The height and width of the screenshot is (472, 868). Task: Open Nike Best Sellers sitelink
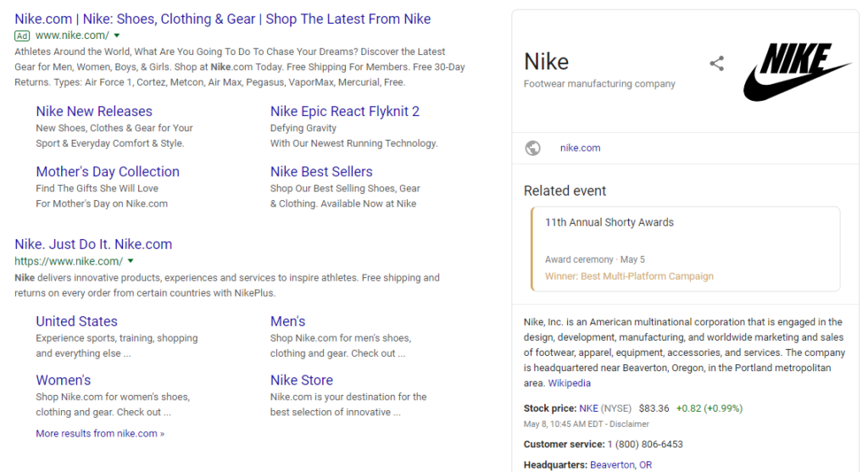coord(321,171)
